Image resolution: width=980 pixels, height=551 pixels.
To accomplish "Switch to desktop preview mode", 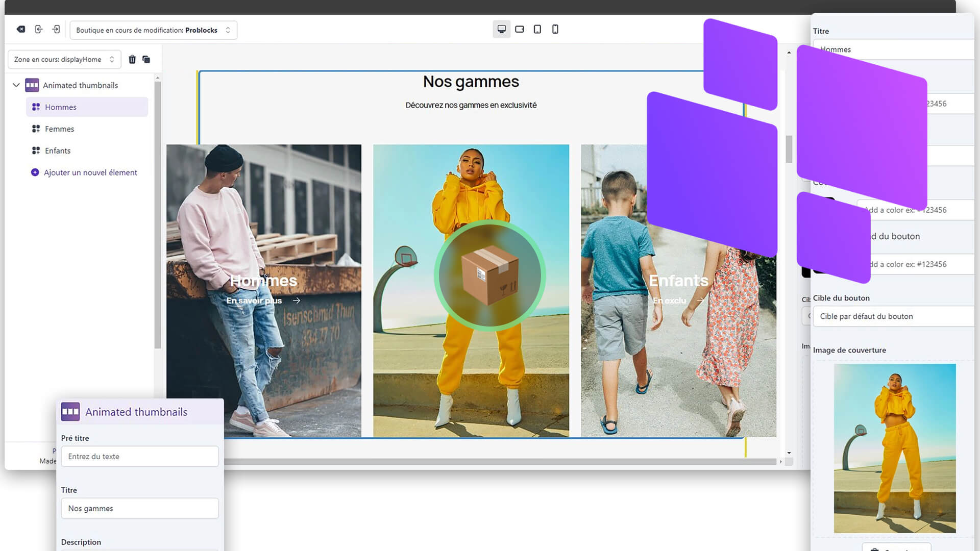I will click(502, 29).
